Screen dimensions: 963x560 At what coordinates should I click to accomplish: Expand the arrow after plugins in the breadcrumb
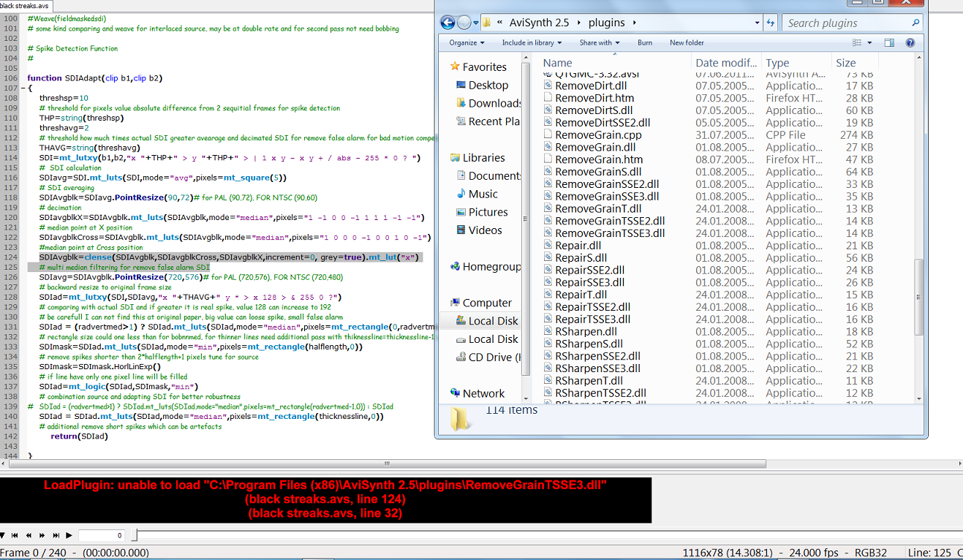pyautogui.click(x=633, y=23)
